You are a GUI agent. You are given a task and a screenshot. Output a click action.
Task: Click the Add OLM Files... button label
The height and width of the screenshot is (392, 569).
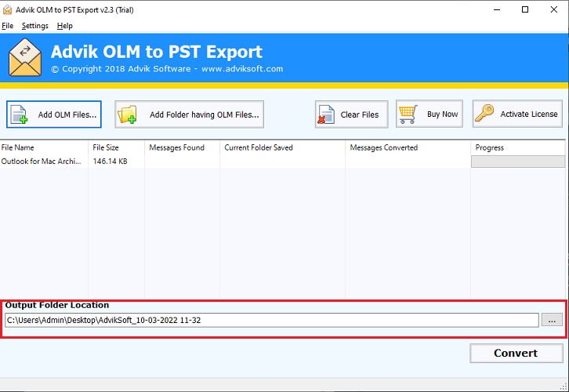click(x=67, y=114)
